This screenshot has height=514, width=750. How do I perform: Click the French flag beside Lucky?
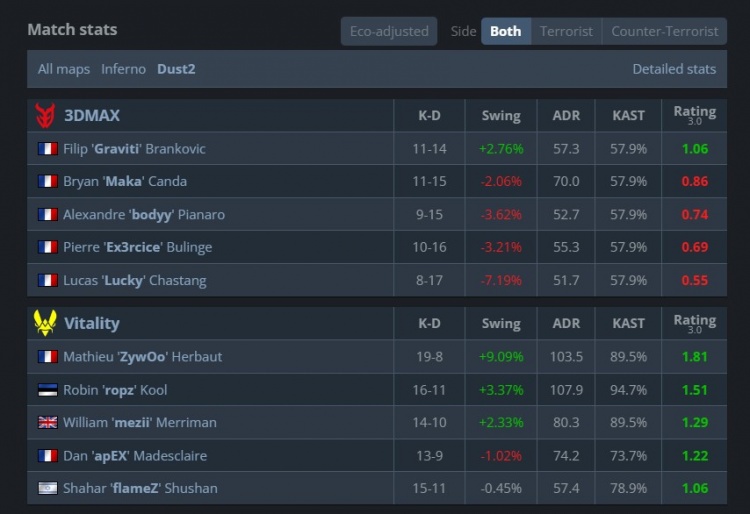47,281
